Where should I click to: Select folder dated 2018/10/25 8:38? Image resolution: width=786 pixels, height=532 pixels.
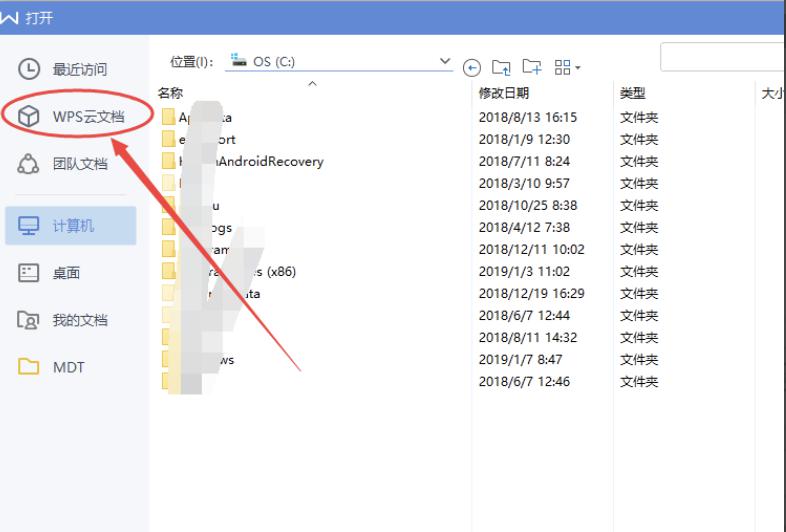pyautogui.click(x=410, y=206)
